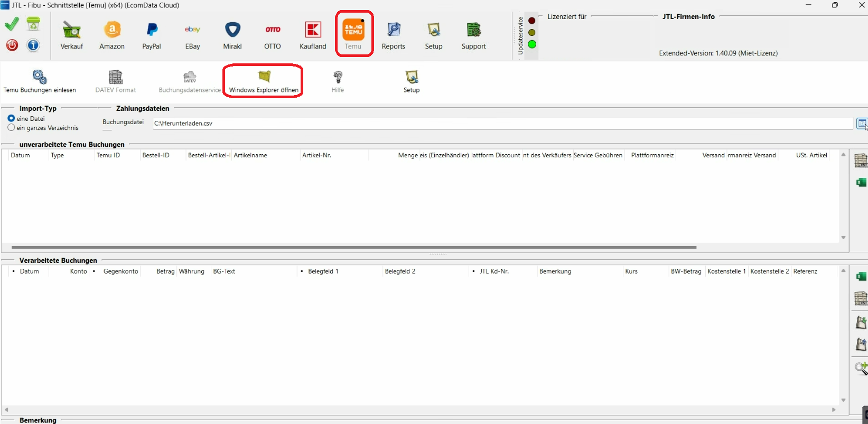
Task: Export verarbeitete Buchungen to Excel
Action: click(861, 277)
